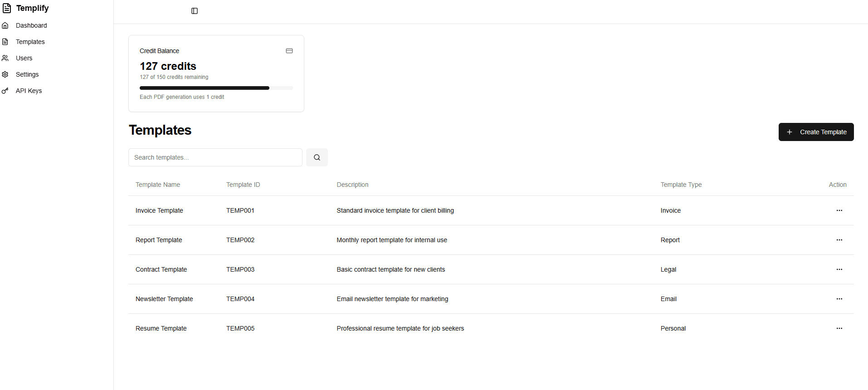Select the Newsletter Template name cell

tap(164, 299)
